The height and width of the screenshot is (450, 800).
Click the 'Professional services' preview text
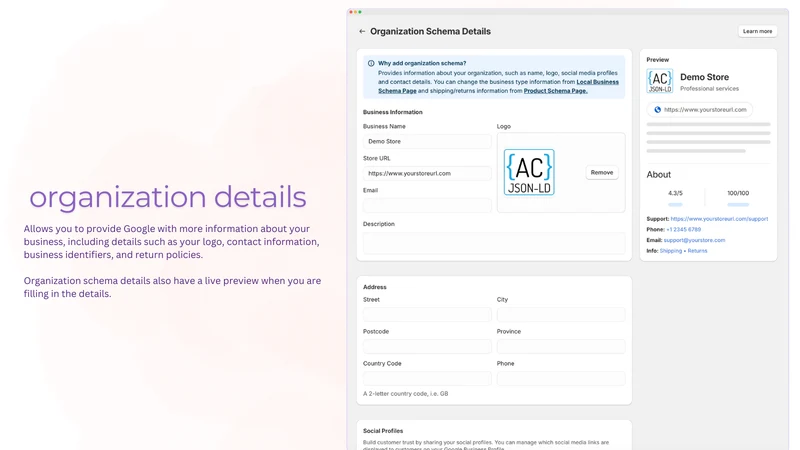tap(709, 89)
